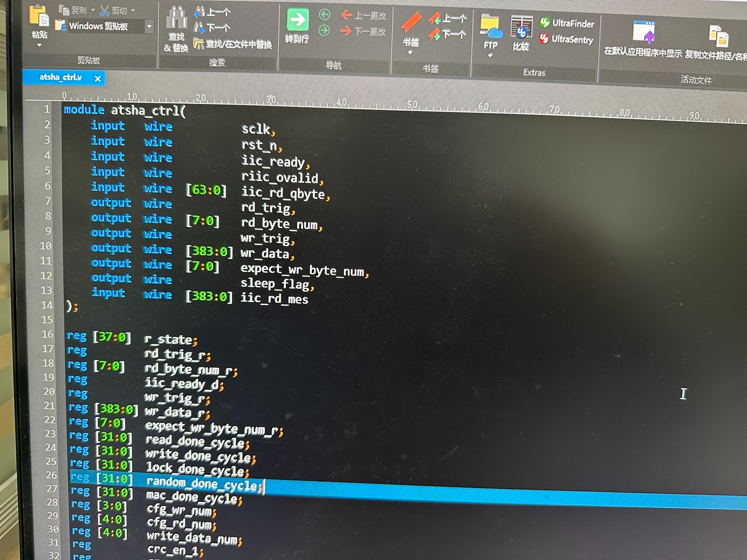Click the Copy button in clipboard group
This screenshot has height=560, width=747.
tap(73, 10)
